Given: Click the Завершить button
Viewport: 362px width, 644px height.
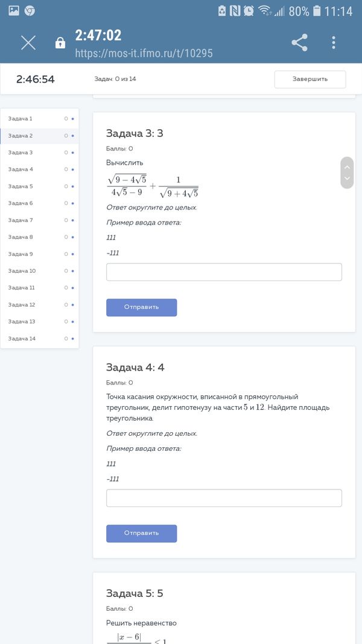Looking at the screenshot, I should pyautogui.click(x=310, y=79).
